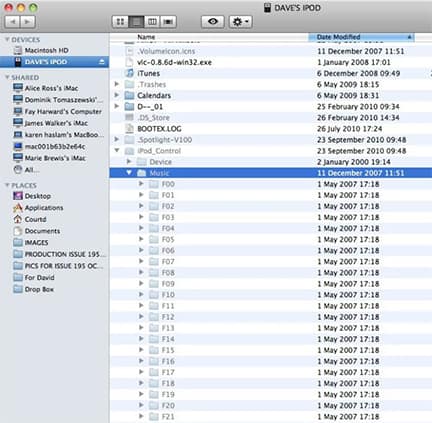The width and height of the screenshot is (432, 423).
Task: Select the F08 folder icon
Action: (x=154, y=273)
